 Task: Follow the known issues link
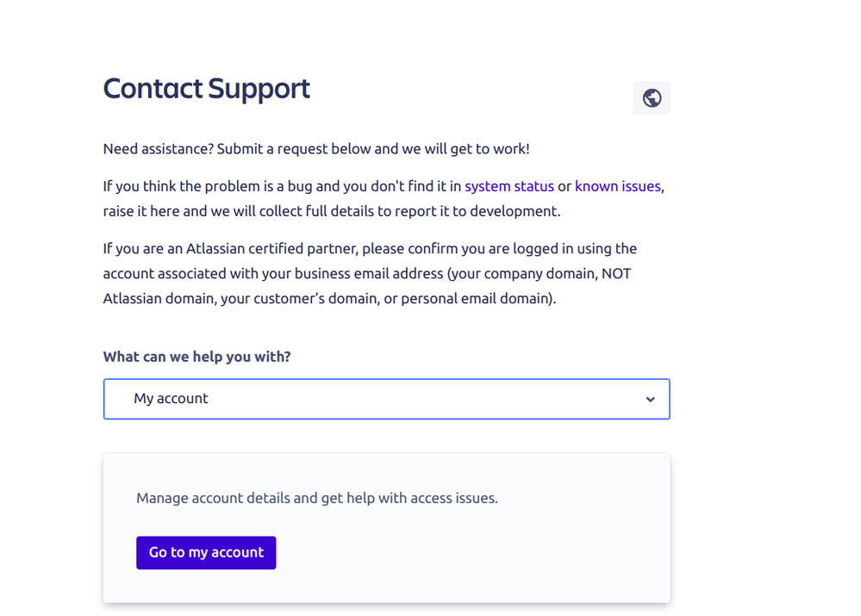click(618, 187)
